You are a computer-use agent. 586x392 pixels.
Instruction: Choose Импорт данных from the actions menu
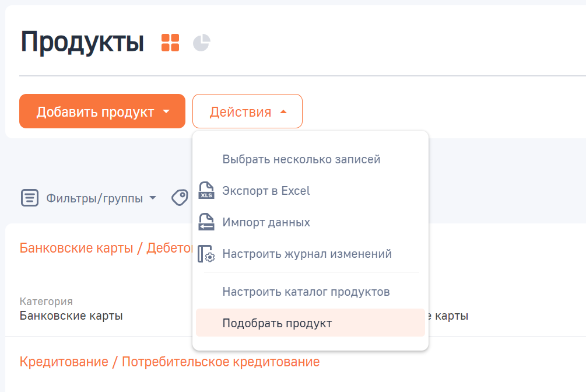coord(265,222)
